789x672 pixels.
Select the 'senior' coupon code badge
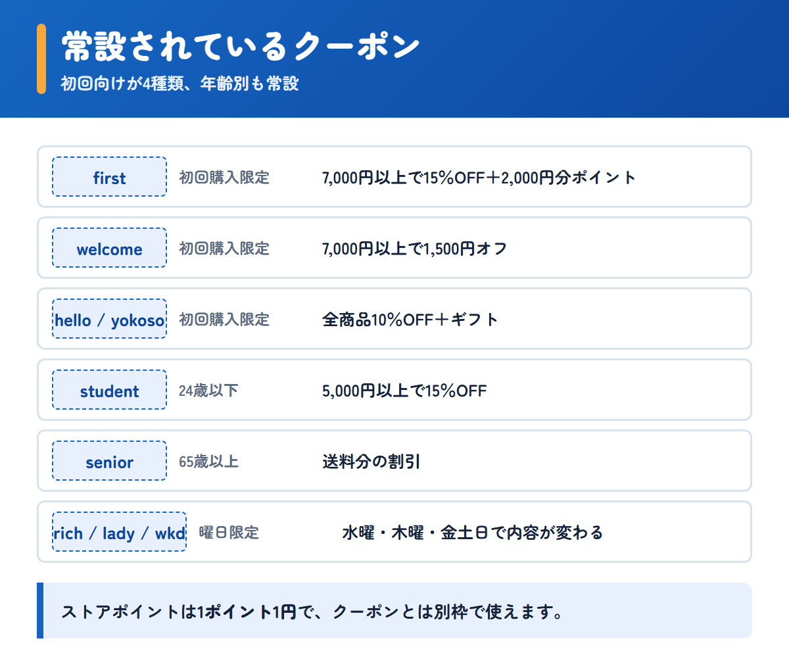(109, 461)
